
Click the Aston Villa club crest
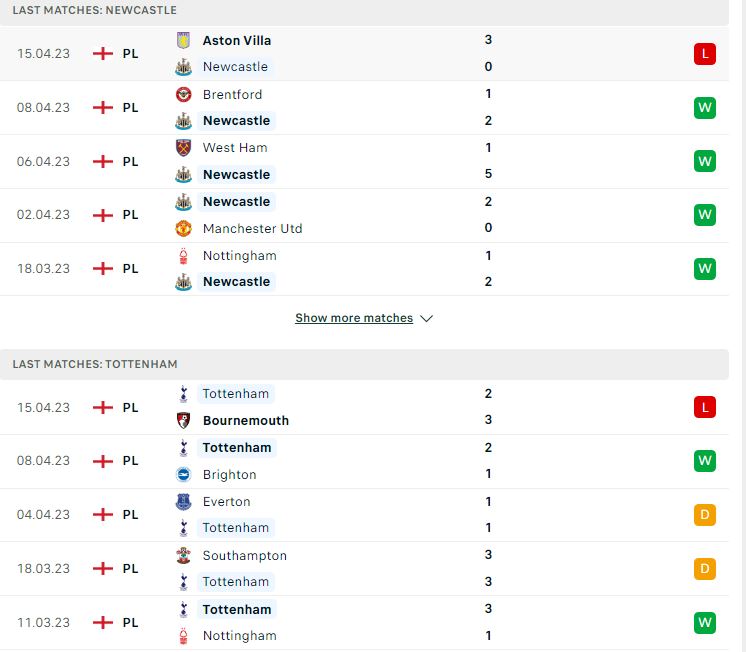(183, 40)
